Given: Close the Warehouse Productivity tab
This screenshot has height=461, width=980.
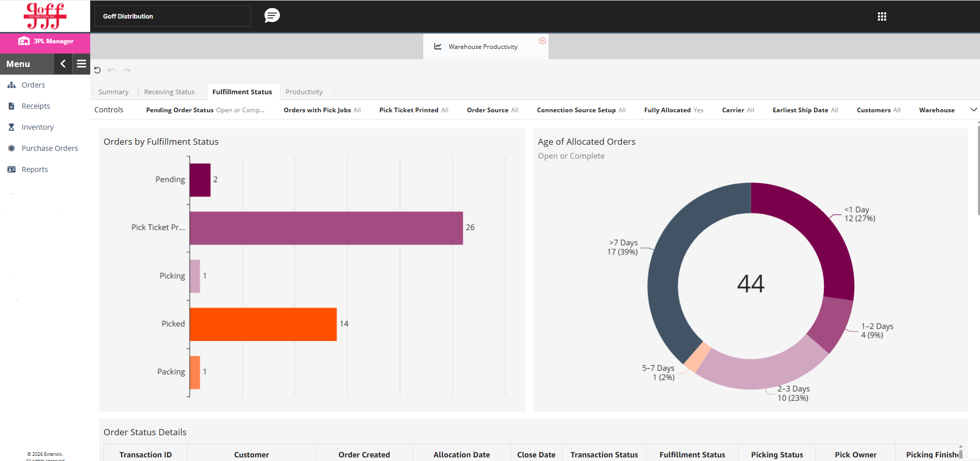Looking at the screenshot, I should pos(542,41).
